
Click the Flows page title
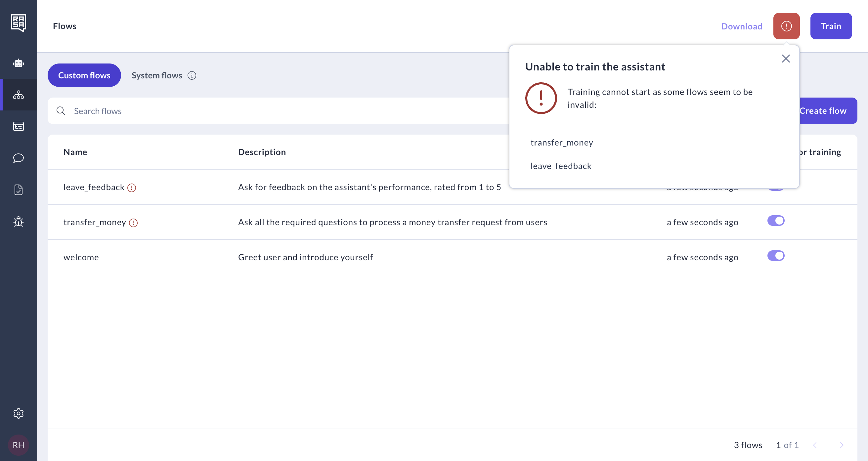(x=65, y=26)
